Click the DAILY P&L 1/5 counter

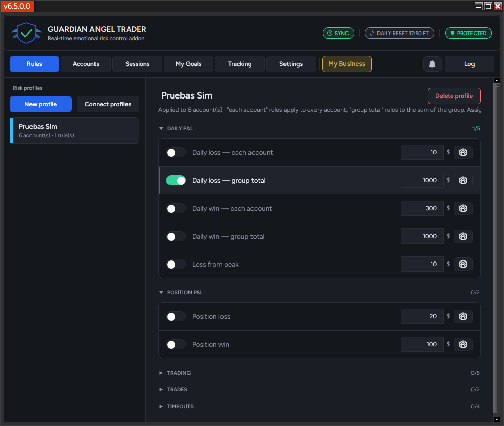click(x=476, y=129)
